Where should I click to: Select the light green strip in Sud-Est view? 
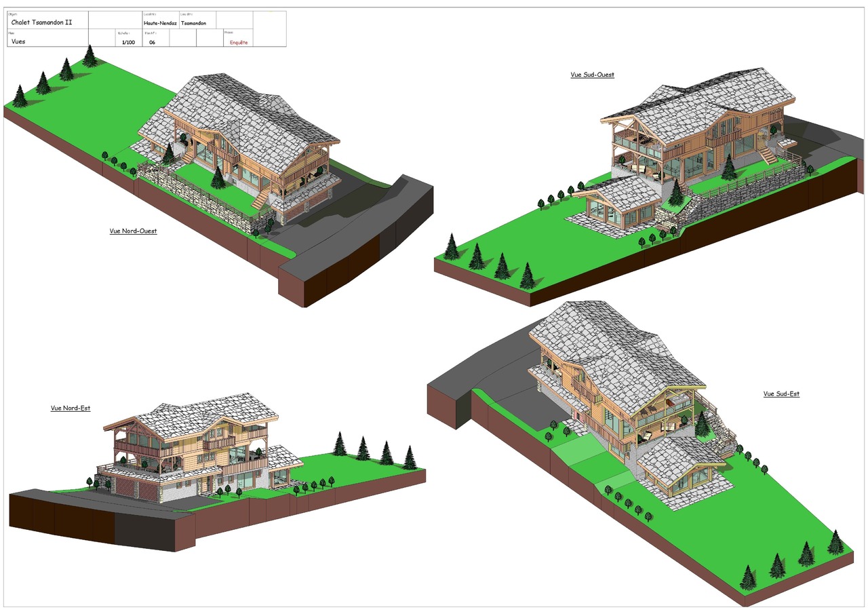[x=576, y=451]
